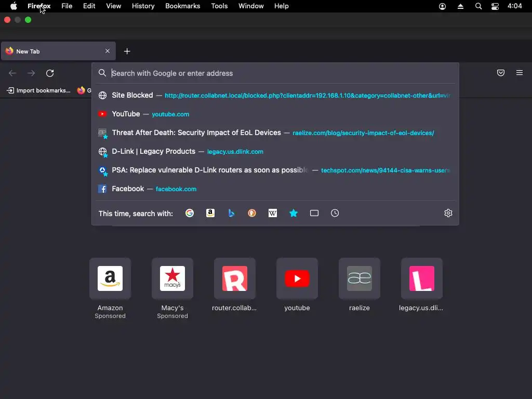The image size is (532, 399).
Task: Search this time with Wikipedia icon
Action: tap(272, 213)
